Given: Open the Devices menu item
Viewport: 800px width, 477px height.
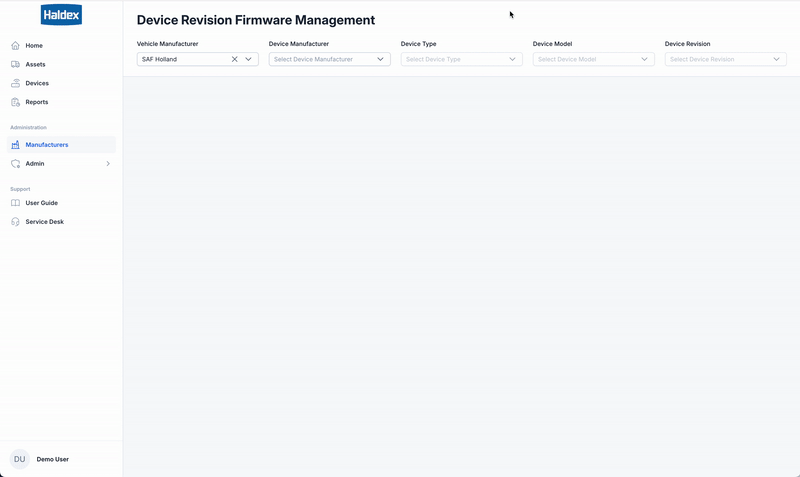Looking at the screenshot, I should pos(37,83).
